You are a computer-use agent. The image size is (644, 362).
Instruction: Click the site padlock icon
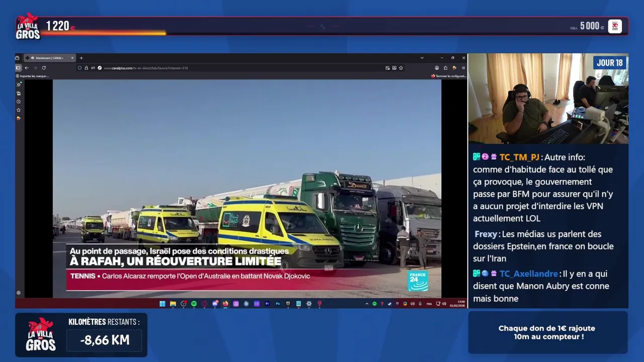point(86,68)
